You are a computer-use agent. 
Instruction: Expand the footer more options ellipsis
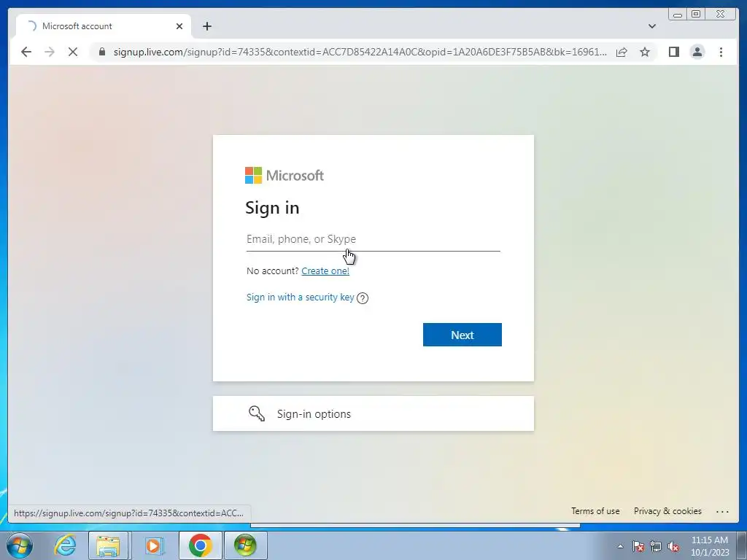pyautogui.click(x=722, y=511)
